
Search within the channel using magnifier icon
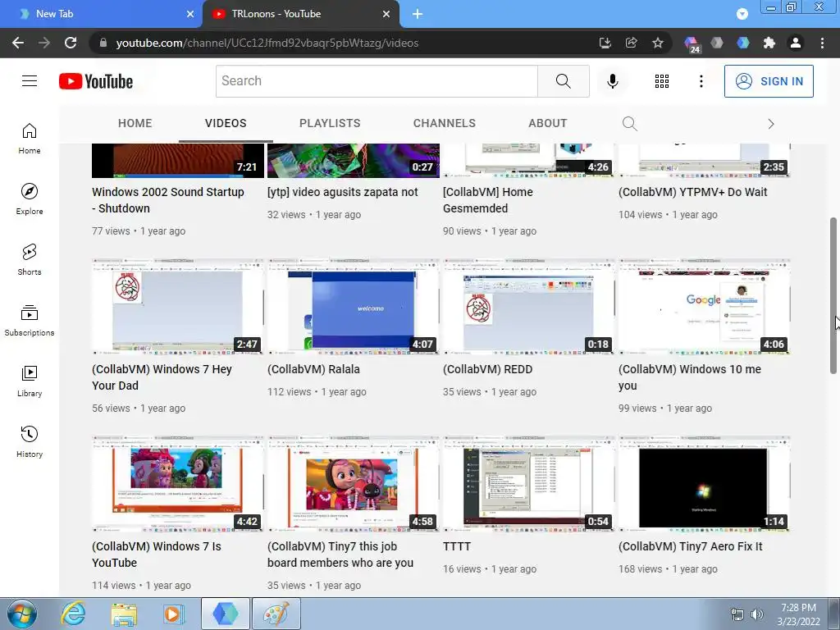(630, 124)
